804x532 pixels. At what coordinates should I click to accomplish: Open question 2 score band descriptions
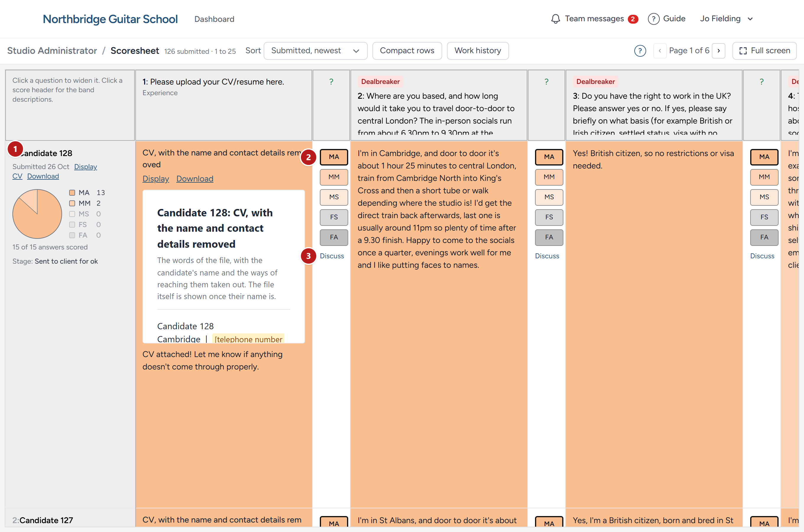[546, 82]
